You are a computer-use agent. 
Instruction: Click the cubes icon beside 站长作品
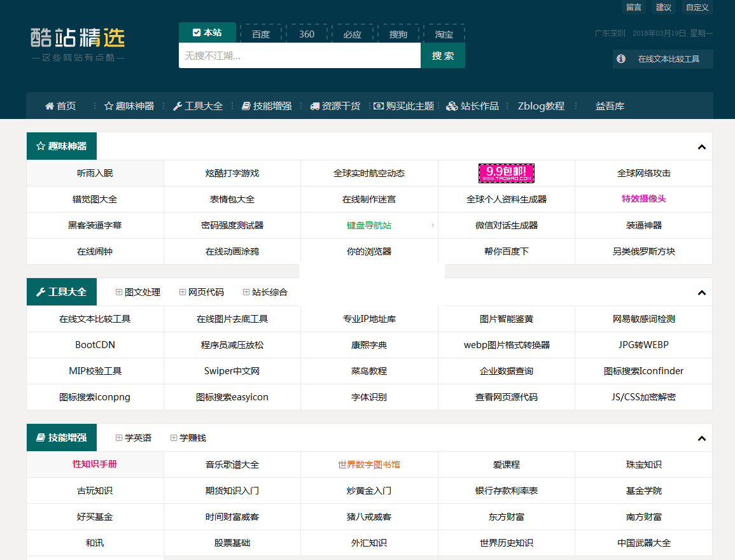pos(452,106)
